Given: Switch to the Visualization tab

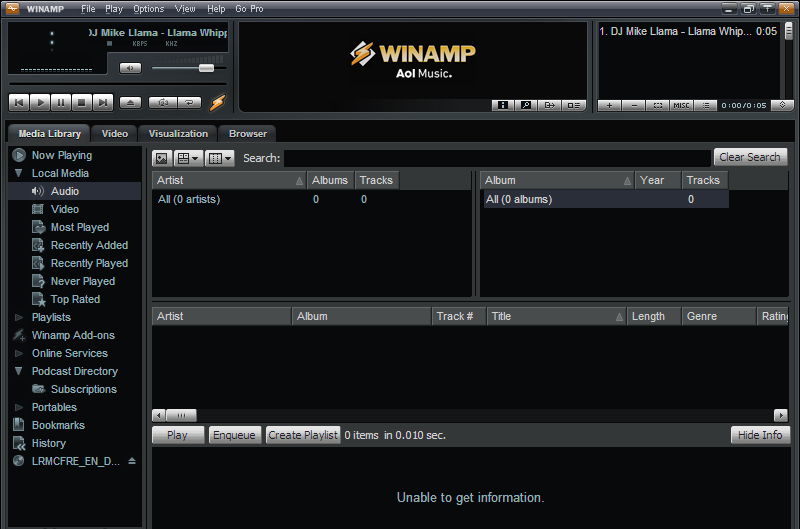Looking at the screenshot, I should pos(178,134).
